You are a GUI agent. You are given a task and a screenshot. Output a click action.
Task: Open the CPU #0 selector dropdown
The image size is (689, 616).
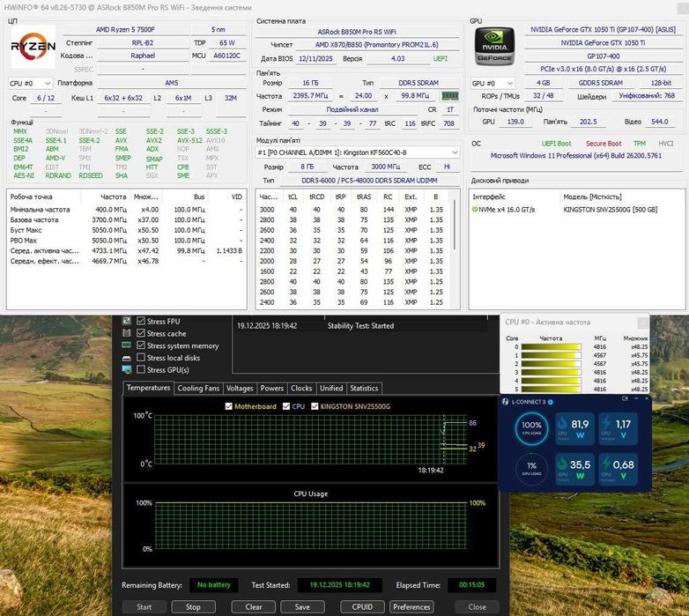(x=30, y=83)
